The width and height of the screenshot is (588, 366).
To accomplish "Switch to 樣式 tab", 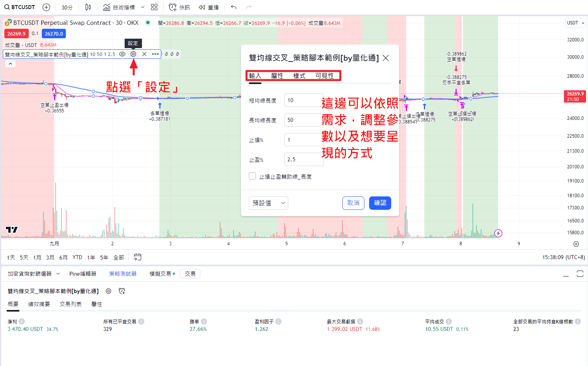I will pyautogui.click(x=299, y=76).
